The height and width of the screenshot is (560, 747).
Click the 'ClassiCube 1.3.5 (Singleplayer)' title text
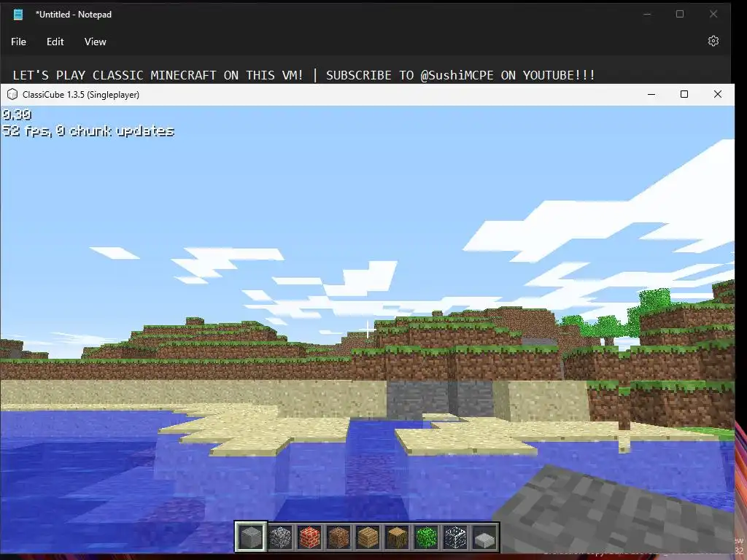(81, 94)
